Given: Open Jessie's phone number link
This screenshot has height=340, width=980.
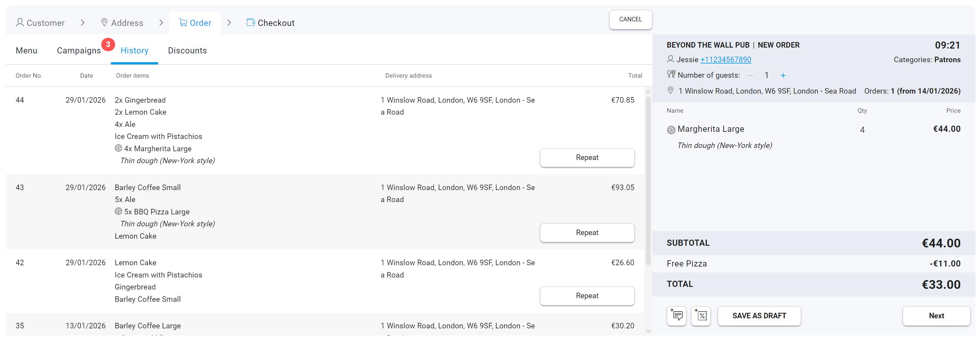Looking at the screenshot, I should pos(725,59).
